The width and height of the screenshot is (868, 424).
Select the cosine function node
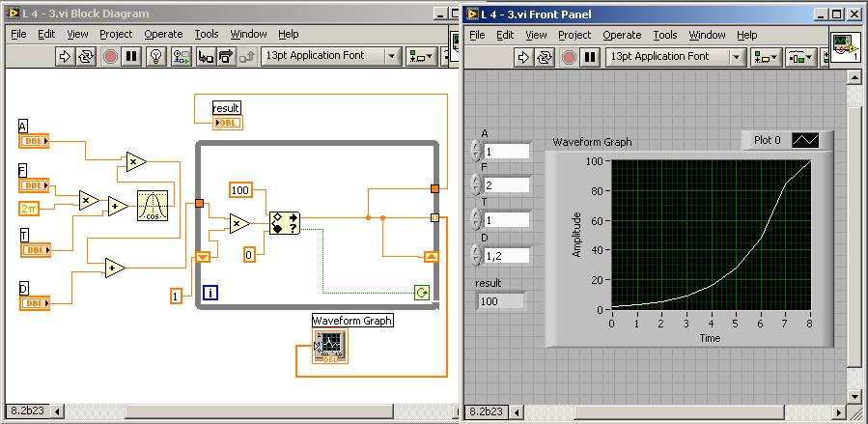tap(153, 206)
